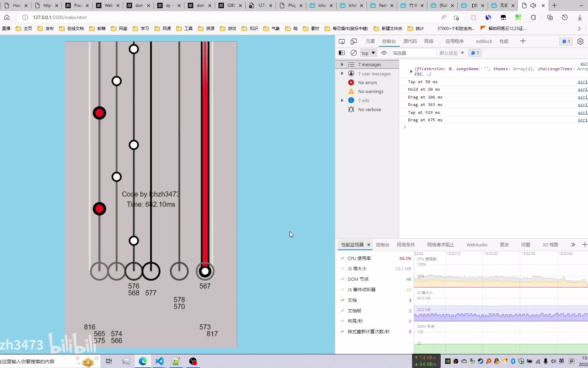
Task: Clear the console with the circle-slash icon
Action: pos(354,53)
